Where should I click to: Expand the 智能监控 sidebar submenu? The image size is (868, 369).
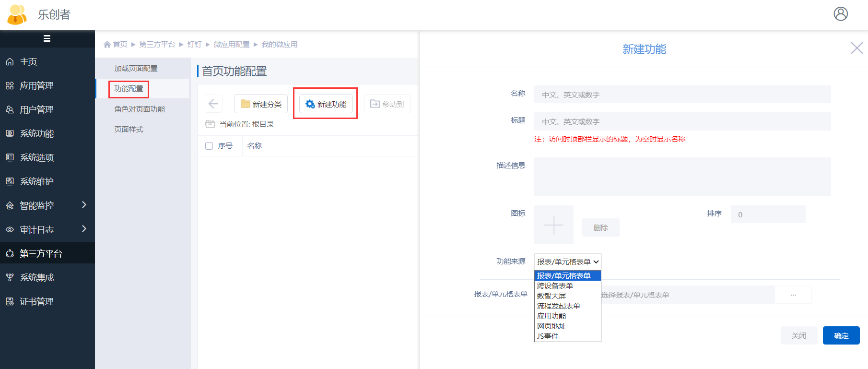[x=84, y=205]
